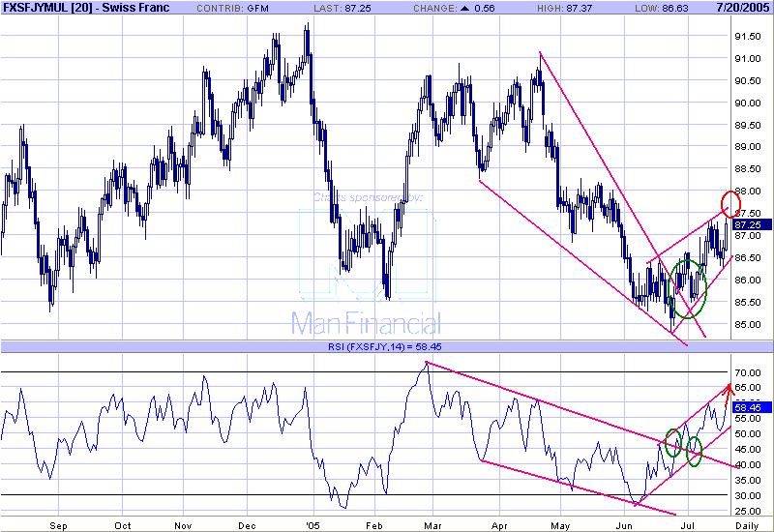Click the 50.00 RSI axis label

747,433
